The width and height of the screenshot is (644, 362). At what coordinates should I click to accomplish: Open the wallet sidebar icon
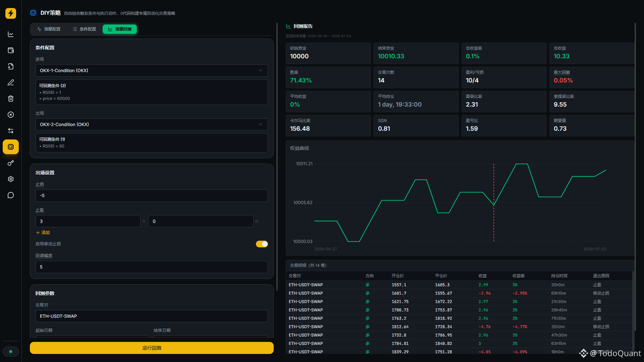(x=11, y=50)
